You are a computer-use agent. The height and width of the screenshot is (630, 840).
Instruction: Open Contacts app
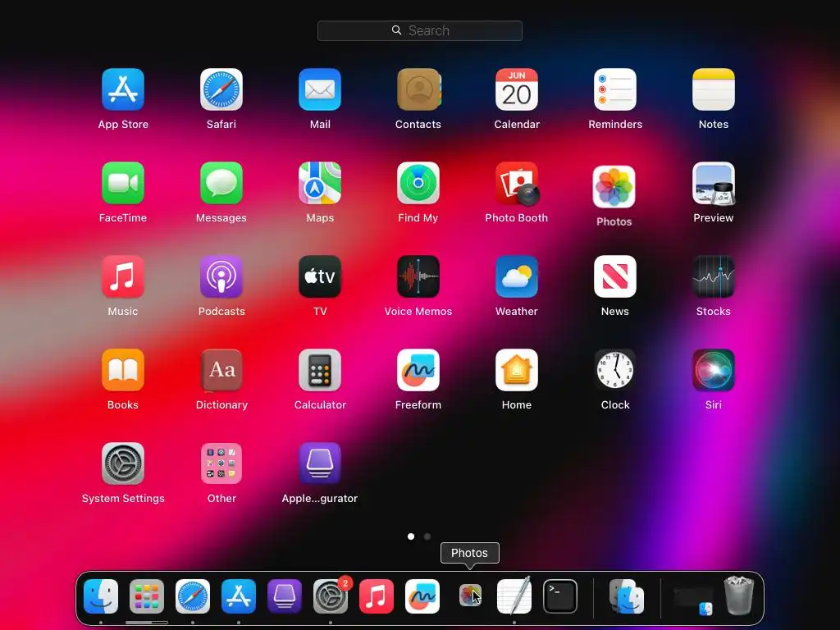[x=418, y=89]
